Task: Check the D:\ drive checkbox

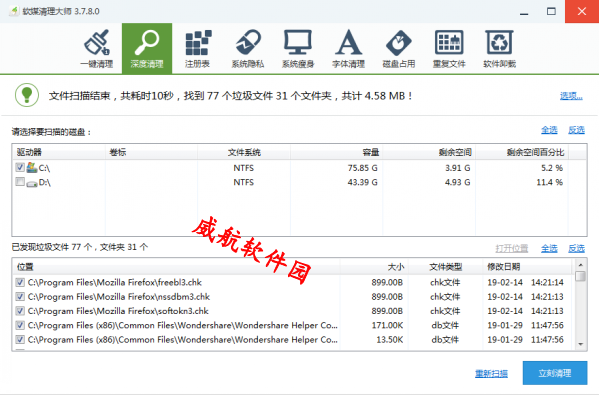Action: (x=20, y=182)
